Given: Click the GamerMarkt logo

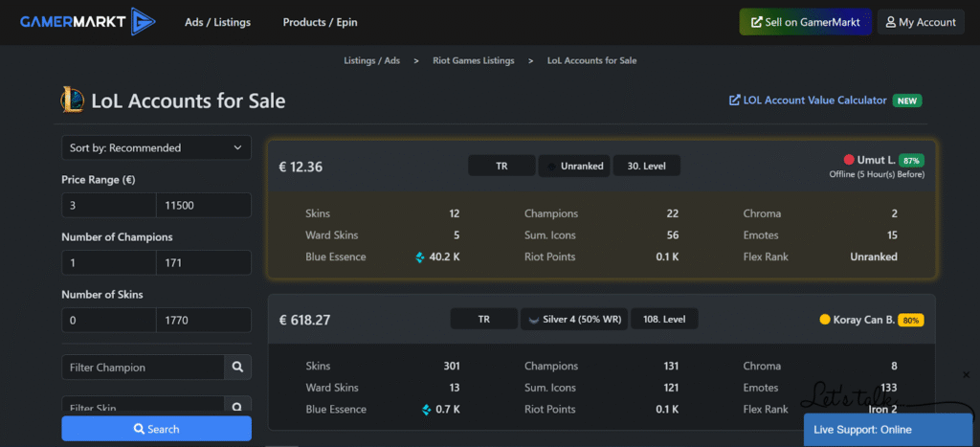Looking at the screenshot, I should pos(84,21).
